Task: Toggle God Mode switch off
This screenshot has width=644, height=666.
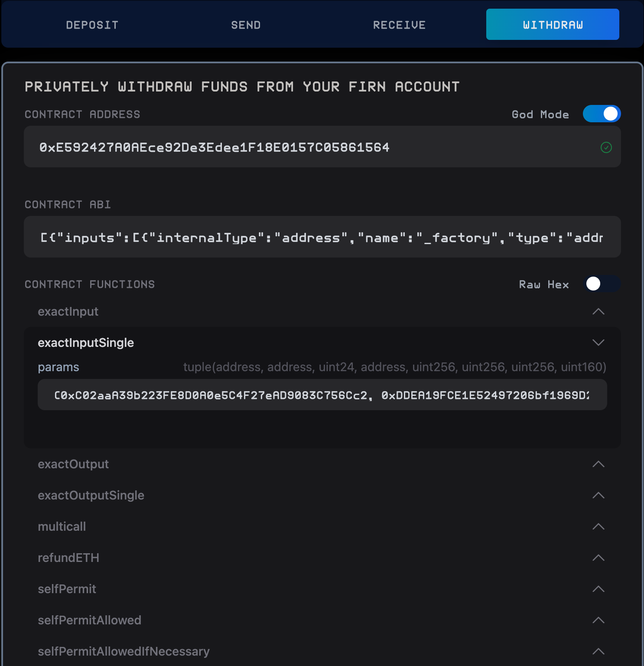Action: pos(602,114)
